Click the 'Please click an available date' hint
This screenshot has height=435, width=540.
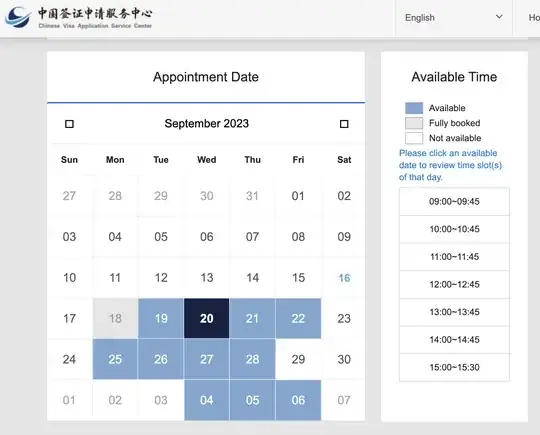(450, 165)
